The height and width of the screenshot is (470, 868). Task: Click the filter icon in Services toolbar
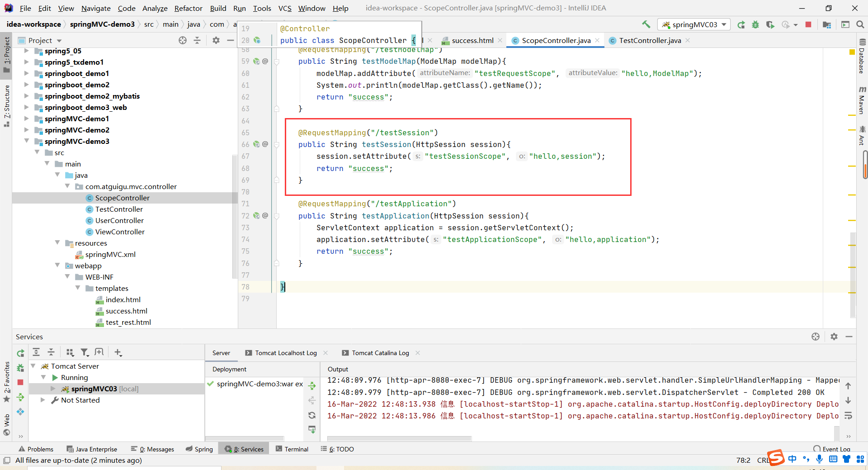click(x=85, y=352)
